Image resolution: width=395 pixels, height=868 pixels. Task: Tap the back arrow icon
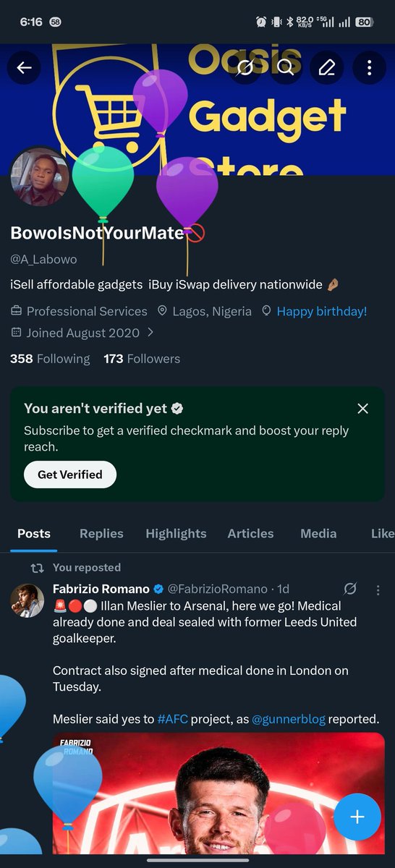tap(25, 68)
